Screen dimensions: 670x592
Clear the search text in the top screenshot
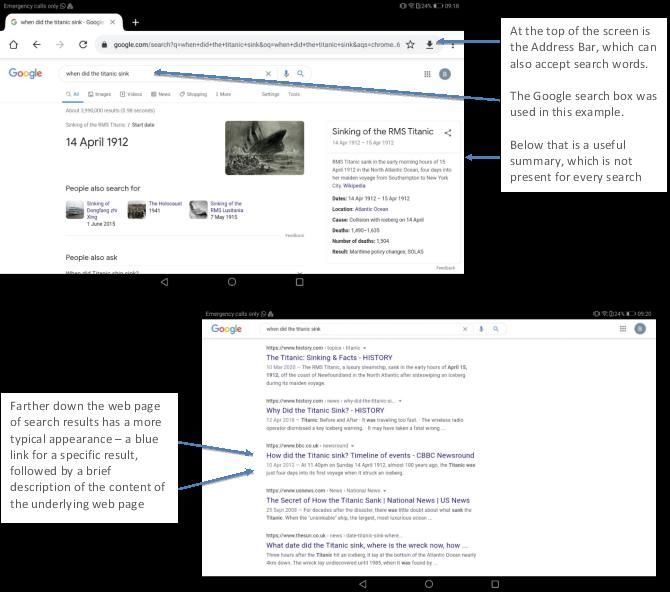(x=268, y=74)
